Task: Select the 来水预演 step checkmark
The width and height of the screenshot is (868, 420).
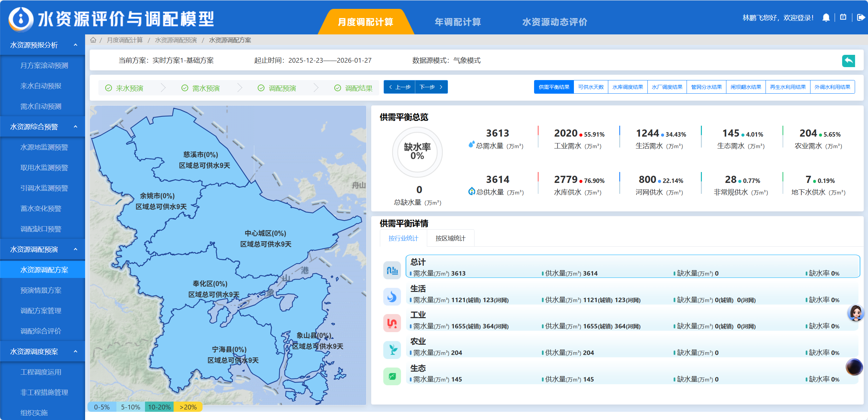Action: pyautogui.click(x=109, y=88)
